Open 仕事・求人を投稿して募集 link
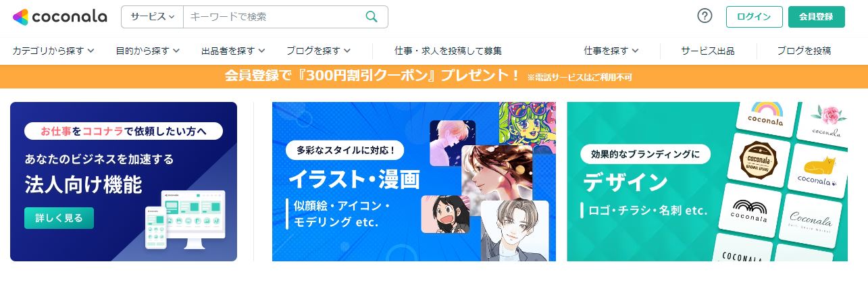Screen dimensions: 868x289 tap(448, 51)
